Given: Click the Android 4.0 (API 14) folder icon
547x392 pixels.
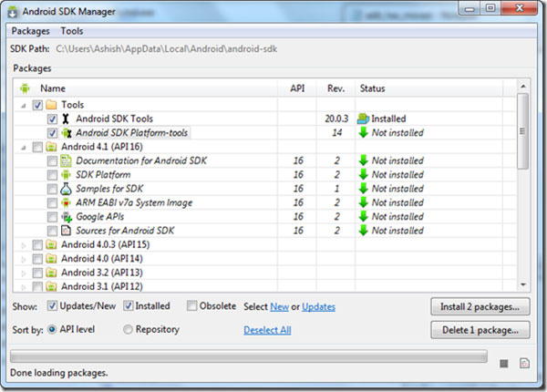Looking at the screenshot, I should 51,259.
